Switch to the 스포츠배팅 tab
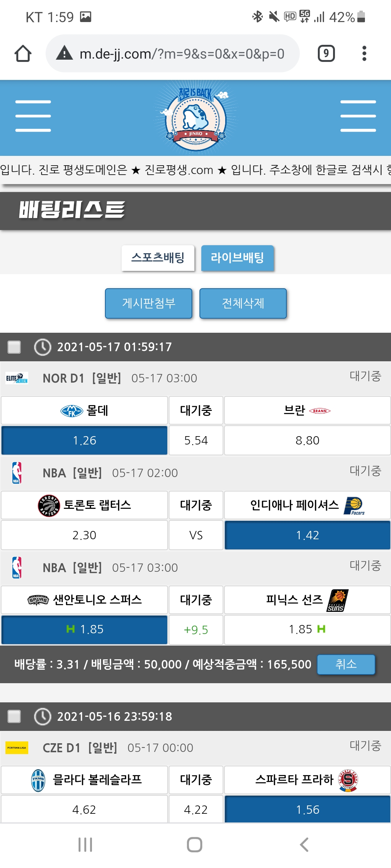Image resolution: width=391 pixels, height=868 pixels. [158, 258]
